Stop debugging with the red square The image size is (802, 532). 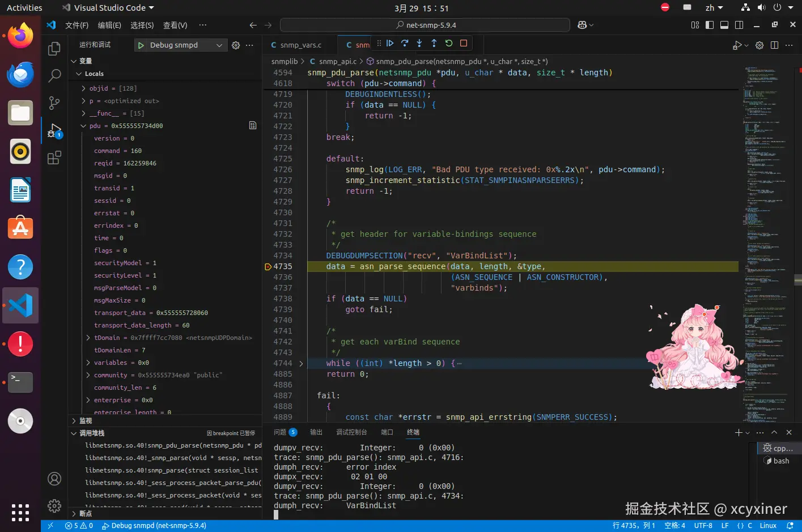(464, 43)
